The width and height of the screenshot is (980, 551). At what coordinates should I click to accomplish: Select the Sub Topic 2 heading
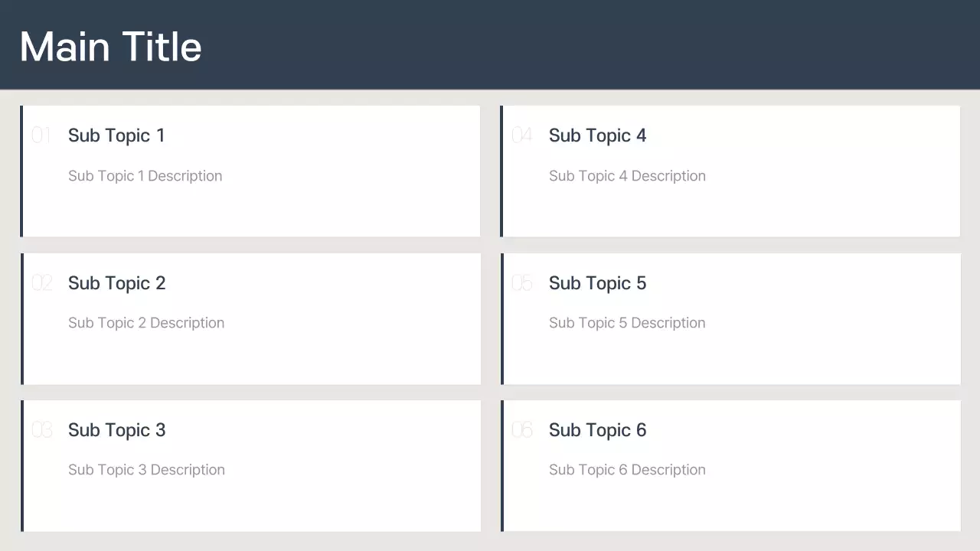point(116,283)
